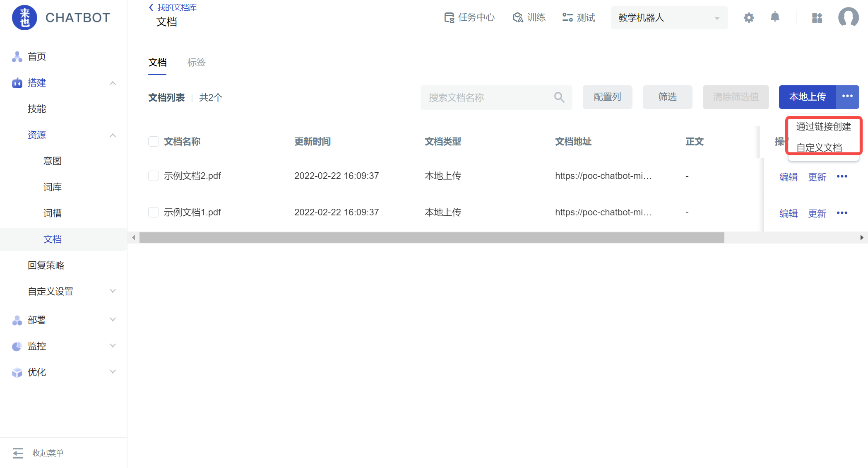Screen dimensions: 868x468
Task: Expand the 部署 section
Action: click(113, 320)
